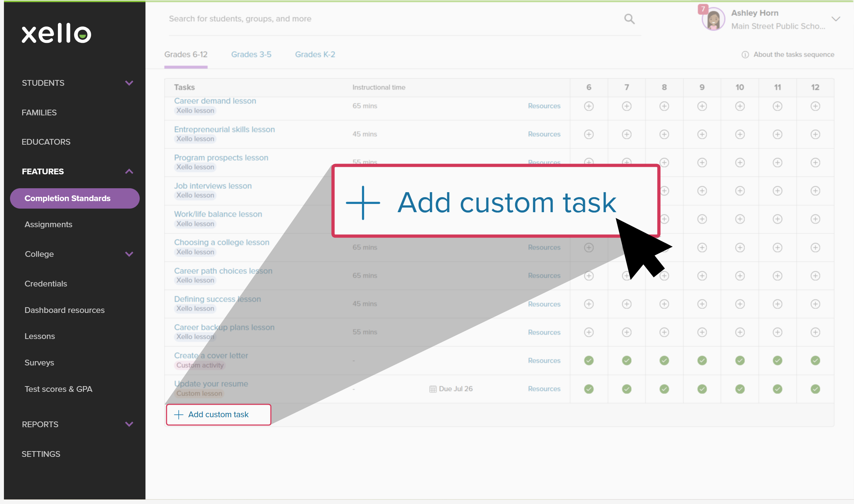Viewport: 854px width, 504px height.
Task: Open Work/life balance lesson link
Action: pos(218,214)
